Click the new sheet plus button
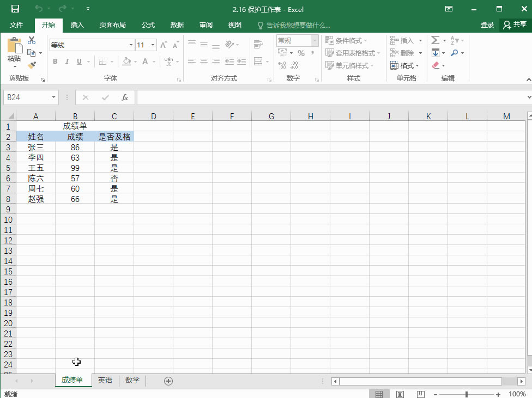 (168, 381)
